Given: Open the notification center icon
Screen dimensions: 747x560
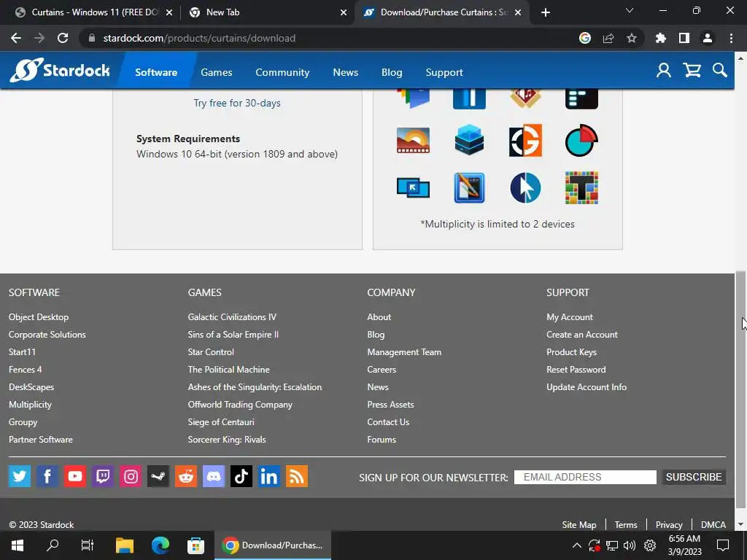Looking at the screenshot, I should coord(723,545).
